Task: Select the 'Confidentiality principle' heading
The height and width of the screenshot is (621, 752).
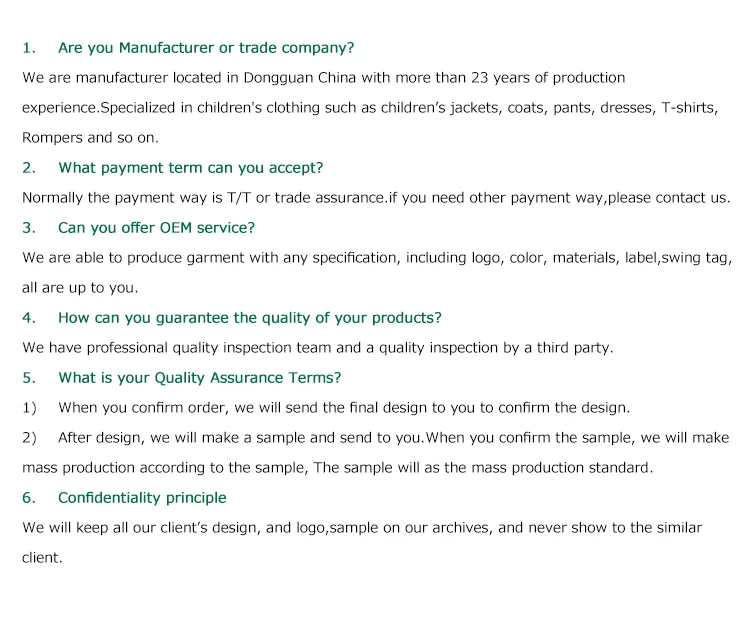Action: coord(142,498)
